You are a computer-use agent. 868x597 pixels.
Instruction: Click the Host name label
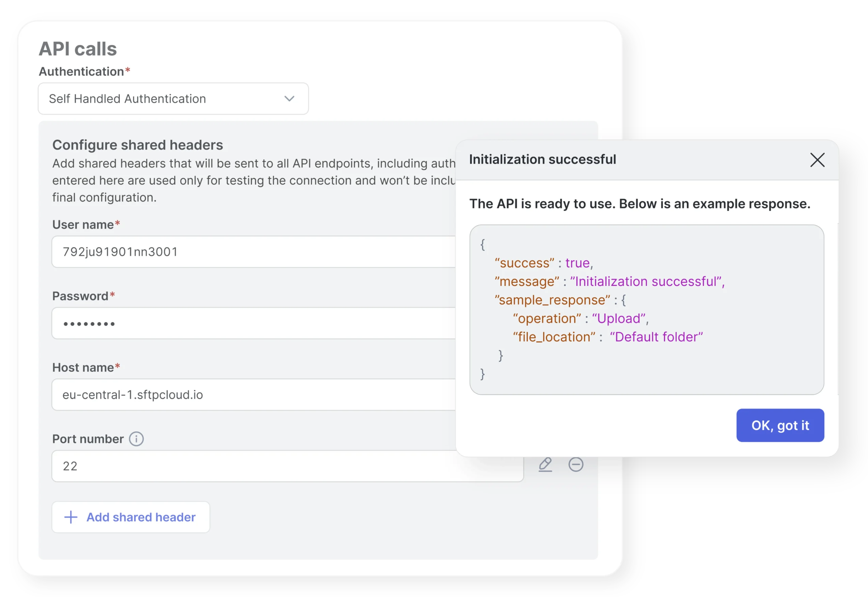pos(83,367)
